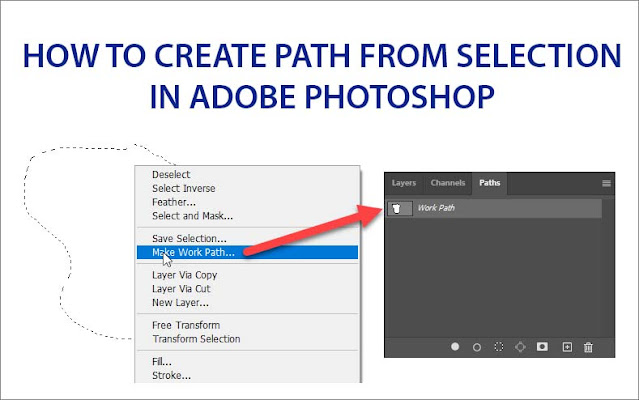Select Layer Via Cut
The image size is (639, 400).
181,289
